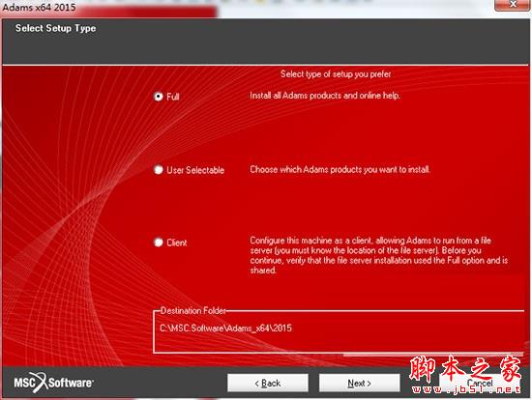The image size is (532, 400).
Task: Close the Adams x64 2015 window
Action: 513,5
